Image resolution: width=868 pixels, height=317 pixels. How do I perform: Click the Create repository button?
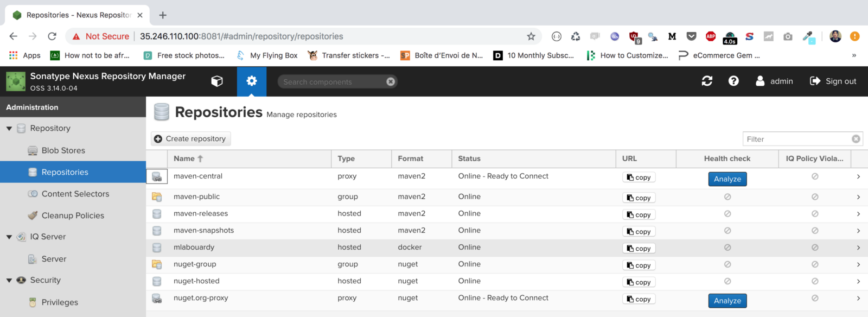pyautogui.click(x=190, y=139)
